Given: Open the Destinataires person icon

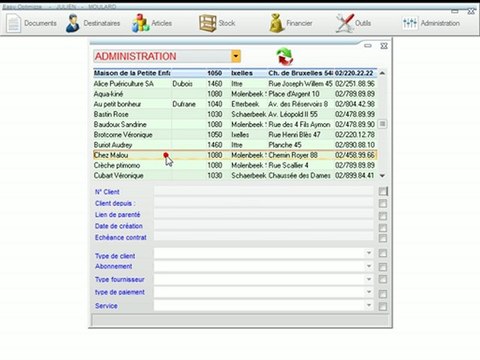Looking at the screenshot, I should (72, 23).
